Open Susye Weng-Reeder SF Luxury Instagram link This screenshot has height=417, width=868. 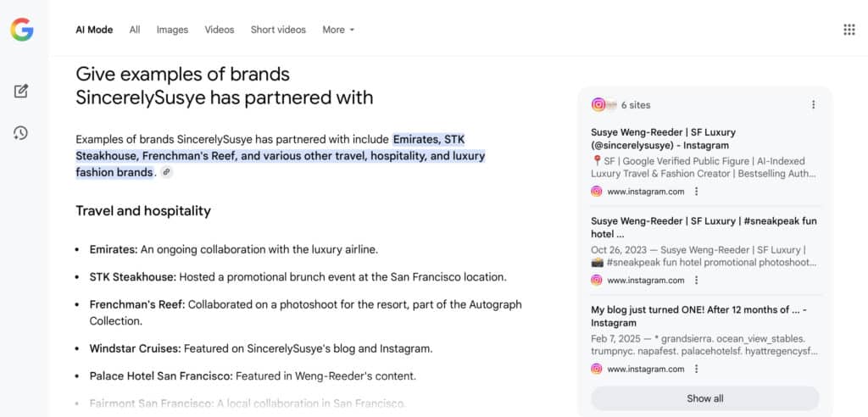pyautogui.click(x=663, y=139)
